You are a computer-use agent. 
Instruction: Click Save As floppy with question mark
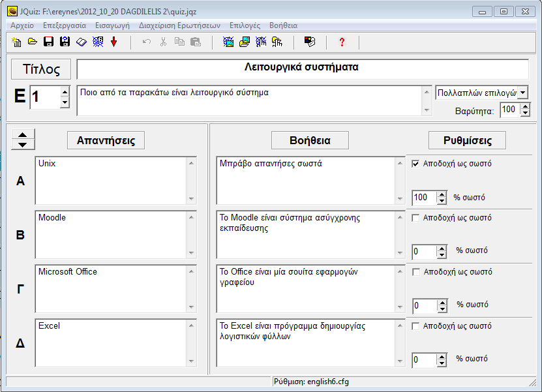click(65, 42)
